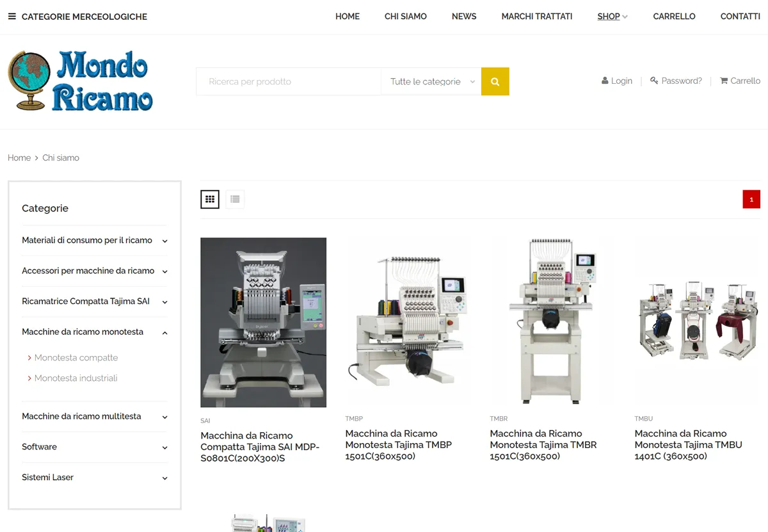This screenshot has width=768, height=532.
Task: Expand Macchine da ricamo multitesta category
Action: [x=164, y=417]
